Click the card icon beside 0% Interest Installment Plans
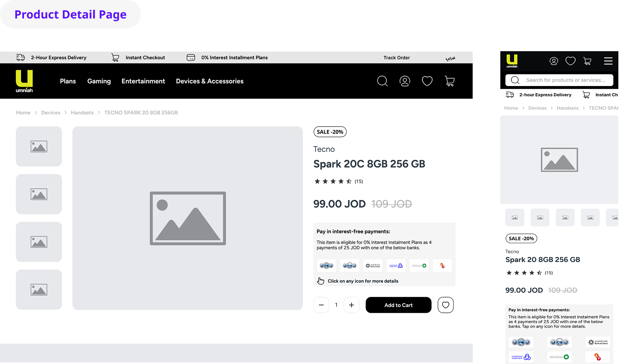639x364 pixels. [191, 58]
